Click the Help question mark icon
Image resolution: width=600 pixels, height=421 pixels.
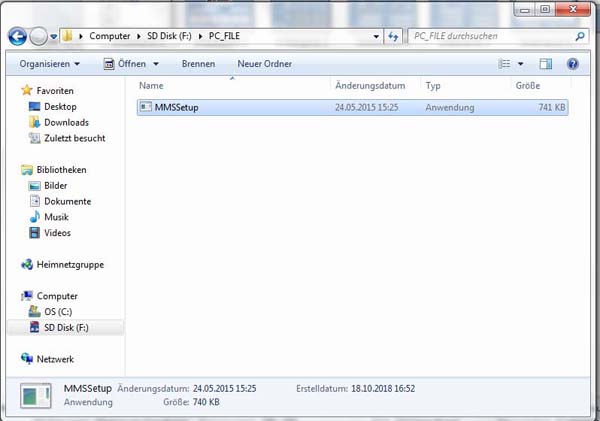573,63
